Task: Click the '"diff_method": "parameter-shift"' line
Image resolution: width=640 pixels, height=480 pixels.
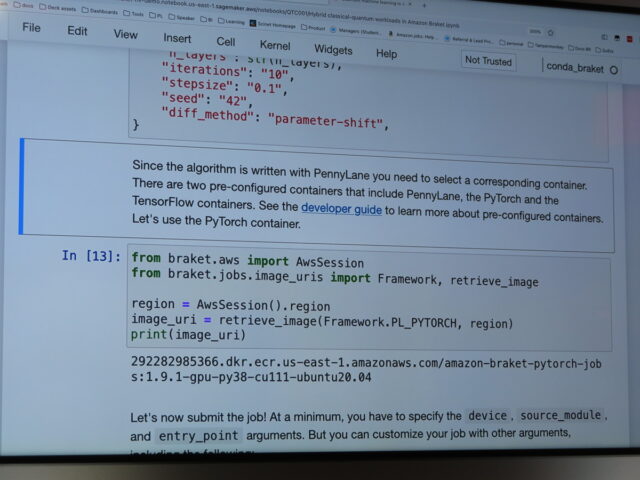Action: point(275,117)
